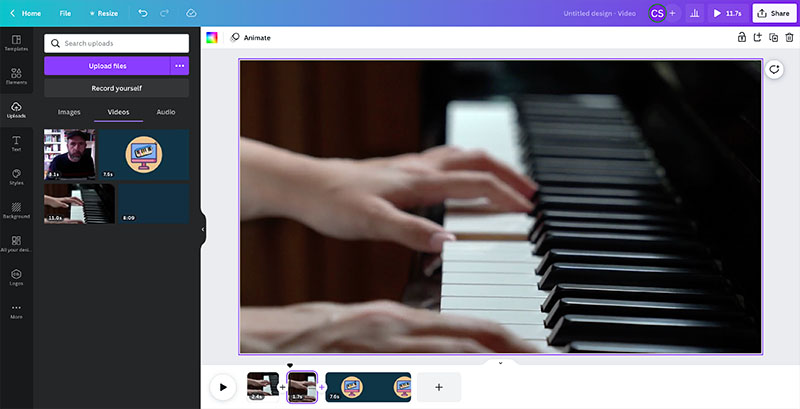
Task: Click the Record yourself button
Action: click(x=116, y=88)
